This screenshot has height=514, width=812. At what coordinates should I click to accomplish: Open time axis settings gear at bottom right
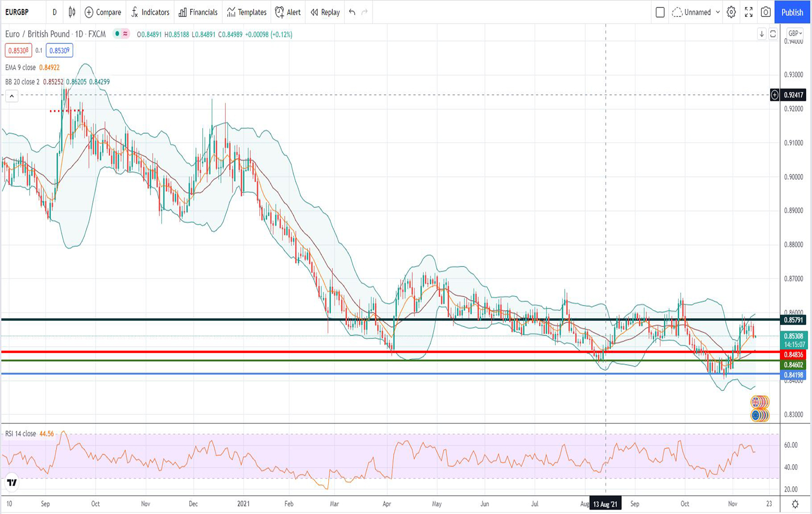point(795,504)
